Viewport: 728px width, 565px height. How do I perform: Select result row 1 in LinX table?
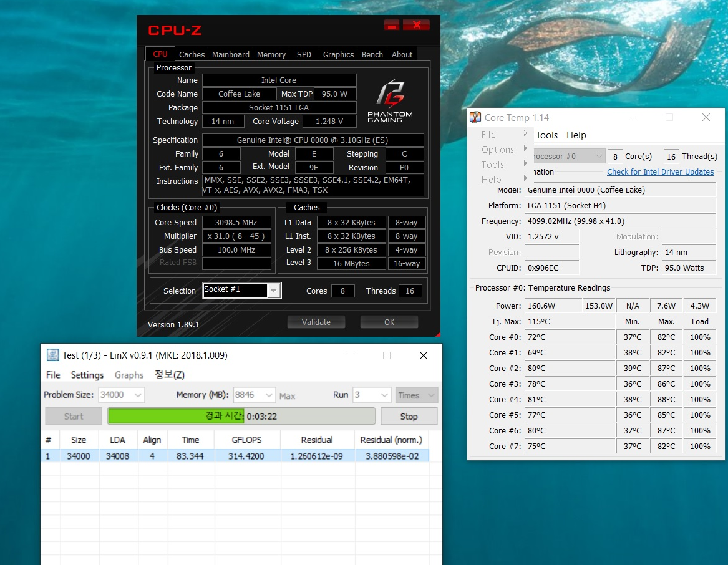(235, 456)
